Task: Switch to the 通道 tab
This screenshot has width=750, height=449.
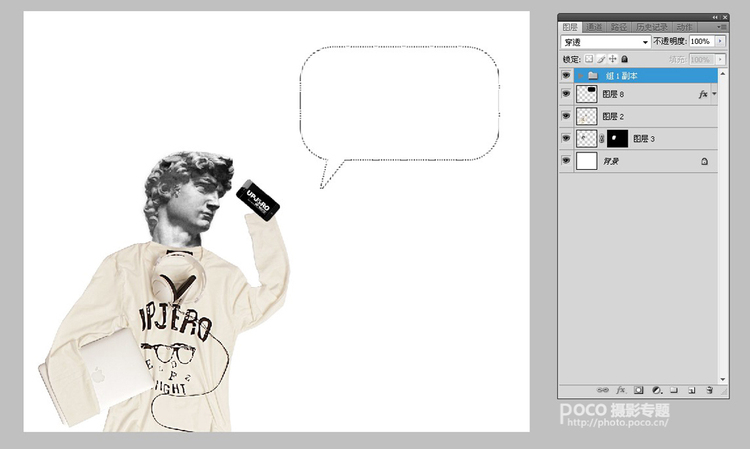Action: click(x=595, y=27)
